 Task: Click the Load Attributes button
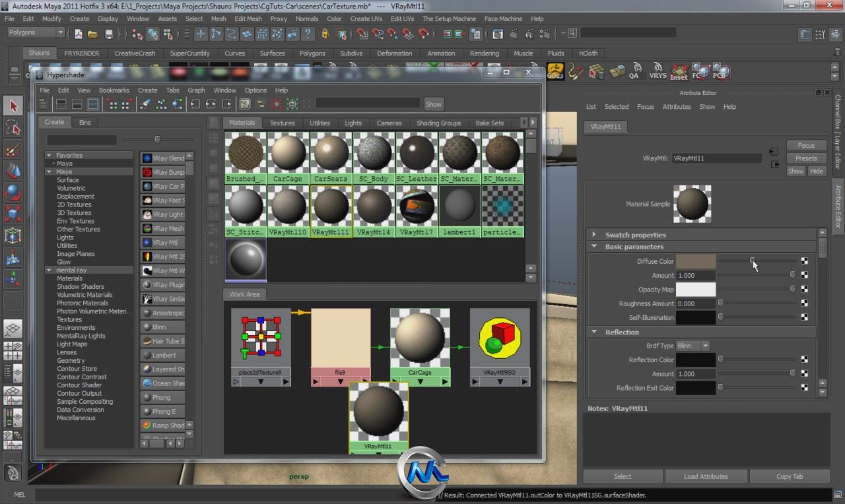tap(706, 476)
